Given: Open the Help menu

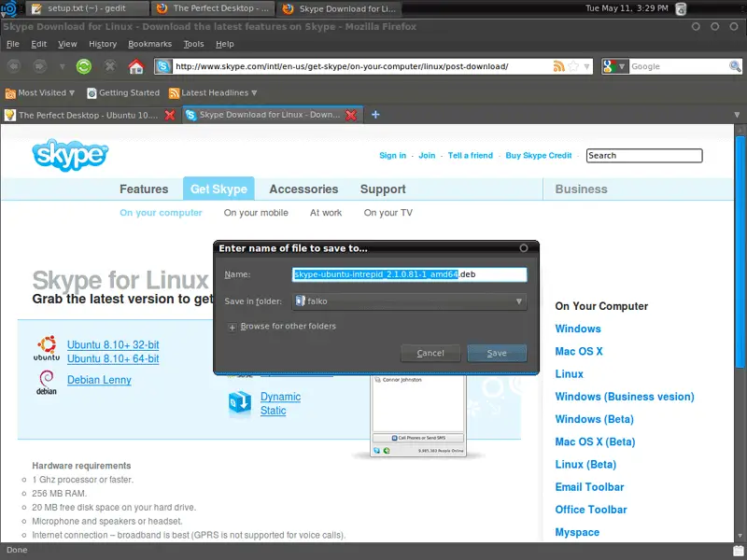Looking at the screenshot, I should tap(224, 44).
